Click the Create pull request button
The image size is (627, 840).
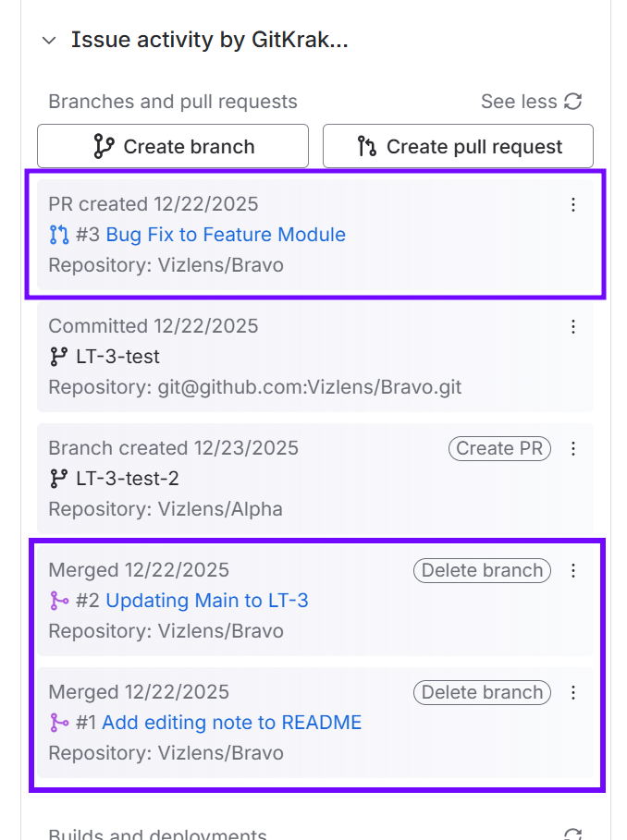click(x=458, y=147)
